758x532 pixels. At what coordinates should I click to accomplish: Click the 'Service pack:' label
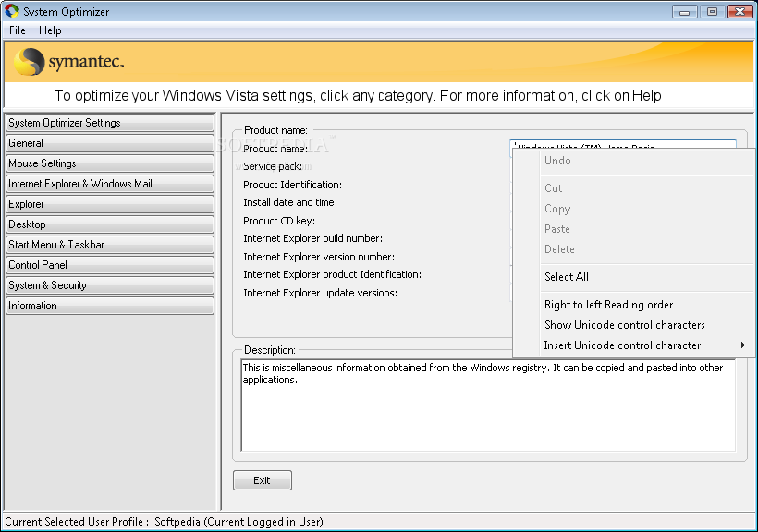pos(273,166)
